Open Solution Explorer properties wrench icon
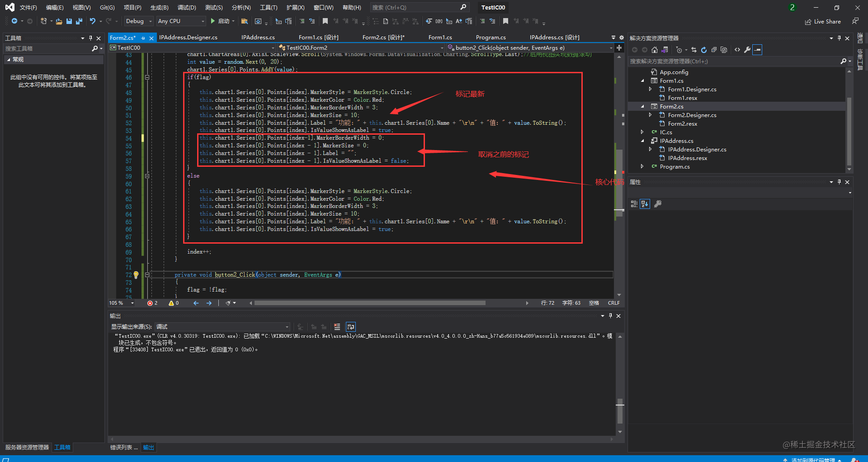The height and width of the screenshot is (462, 868). click(x=747, y=50)
